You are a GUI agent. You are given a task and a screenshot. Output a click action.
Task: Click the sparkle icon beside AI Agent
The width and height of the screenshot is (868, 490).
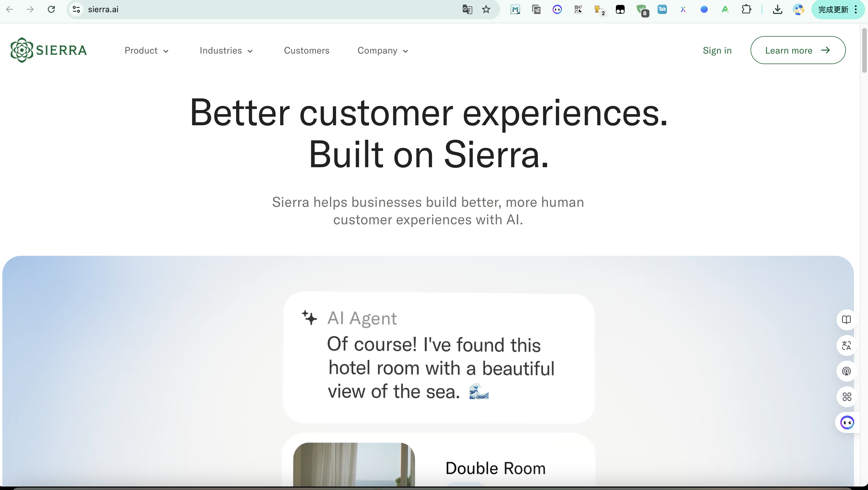[309, 318]
